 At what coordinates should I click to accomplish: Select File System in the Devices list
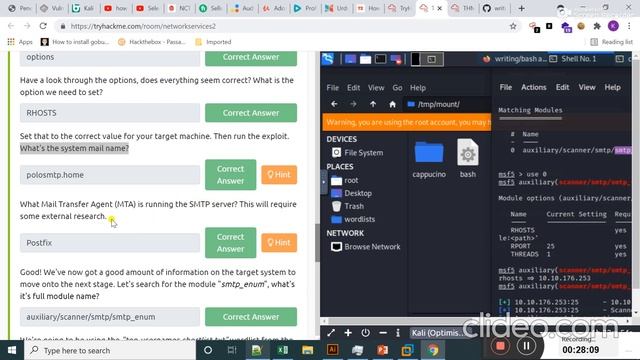358,153
